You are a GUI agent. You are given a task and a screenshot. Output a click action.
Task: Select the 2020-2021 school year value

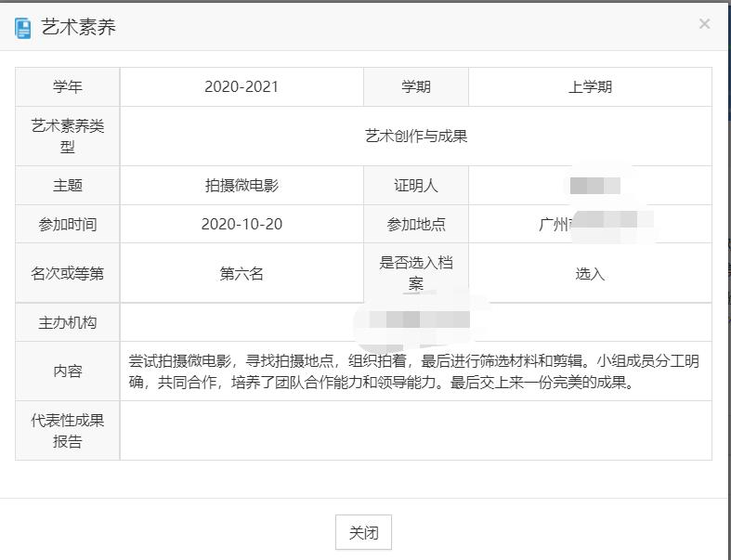tap(241, 87)
